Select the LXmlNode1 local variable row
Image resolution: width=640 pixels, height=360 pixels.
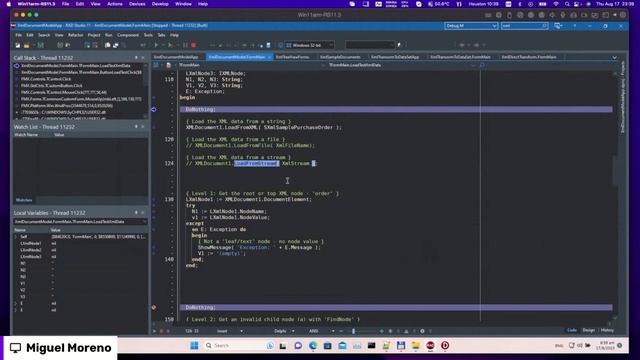click(x=80, y=243)
